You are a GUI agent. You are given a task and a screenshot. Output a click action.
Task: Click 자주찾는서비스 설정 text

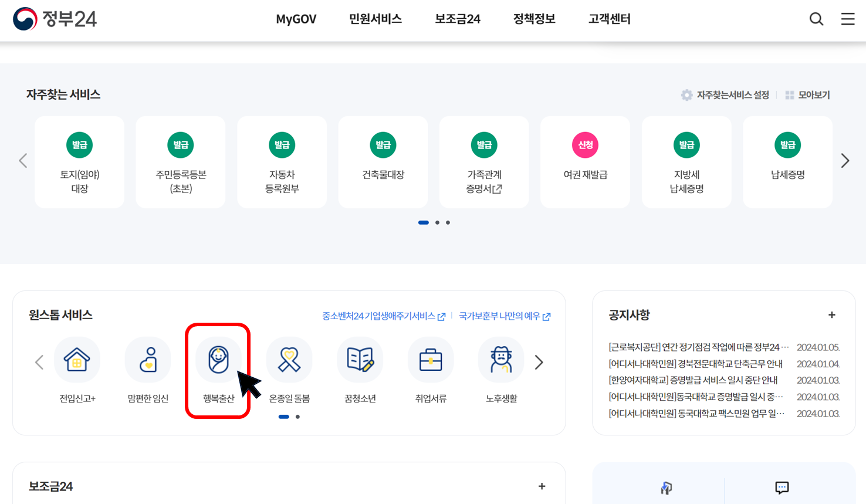733,95
